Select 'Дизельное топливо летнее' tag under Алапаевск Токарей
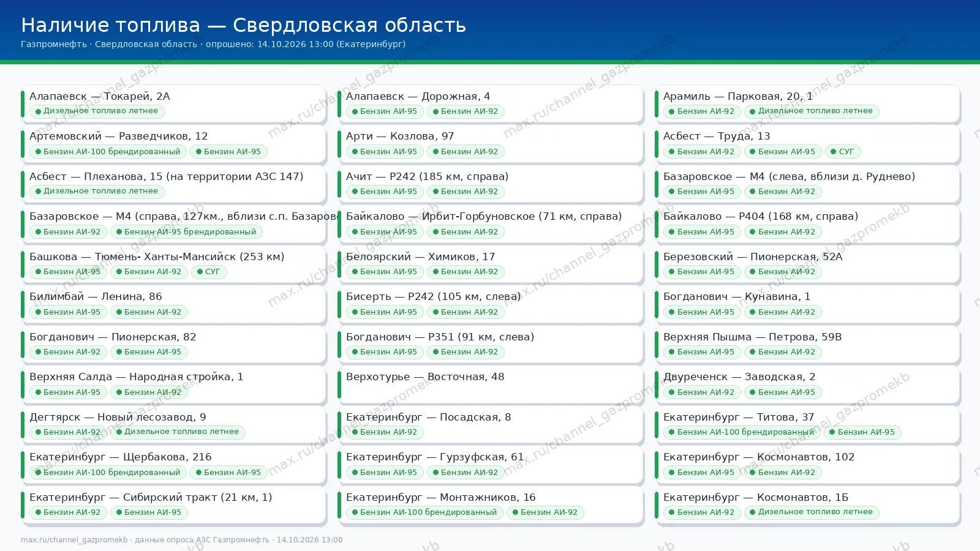 [97, 111]
